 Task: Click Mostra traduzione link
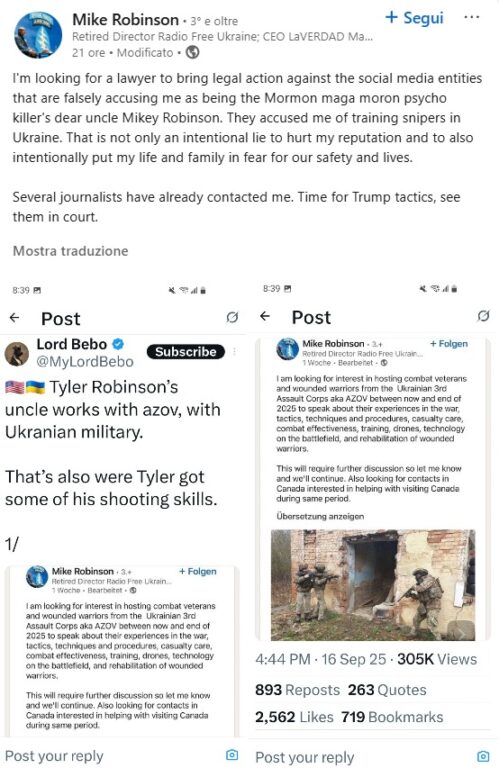(71, 251)
